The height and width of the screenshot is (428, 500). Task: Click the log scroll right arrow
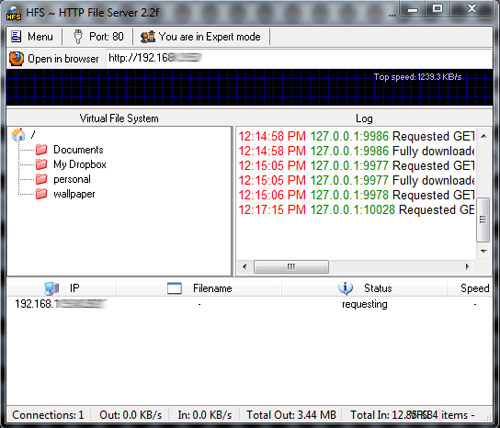467,267
